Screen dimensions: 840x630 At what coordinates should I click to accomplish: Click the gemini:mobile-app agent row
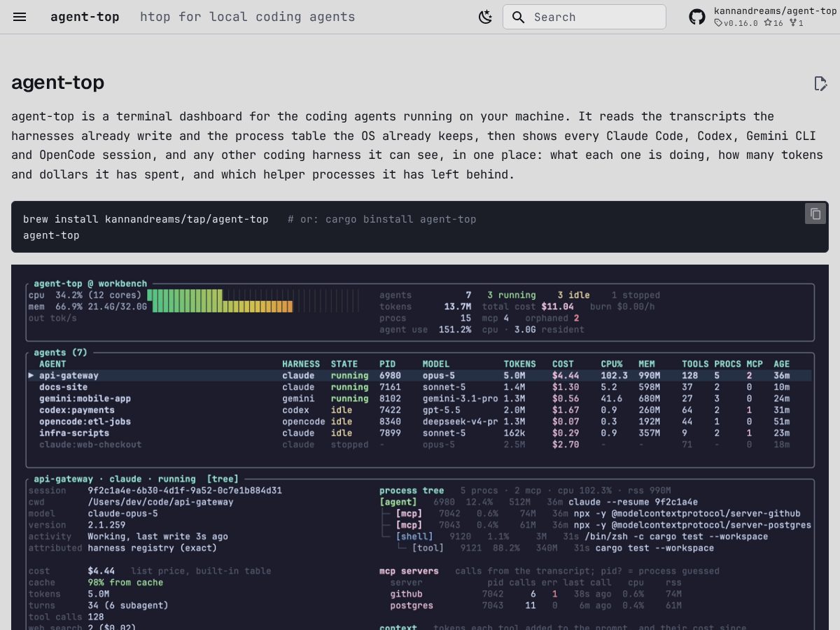[x=420, y=398]
